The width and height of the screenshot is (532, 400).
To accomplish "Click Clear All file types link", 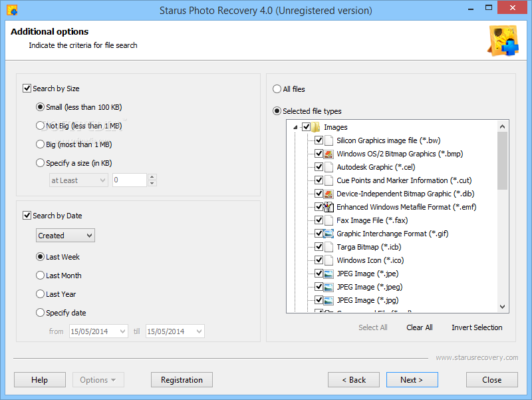I will (420, 327).
